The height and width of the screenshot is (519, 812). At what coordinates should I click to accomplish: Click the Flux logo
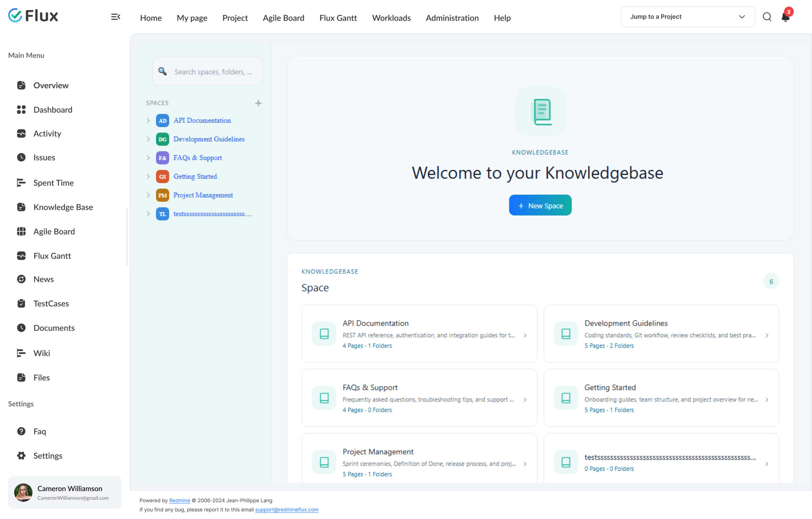pyautogui.click(x=33, y=16)
